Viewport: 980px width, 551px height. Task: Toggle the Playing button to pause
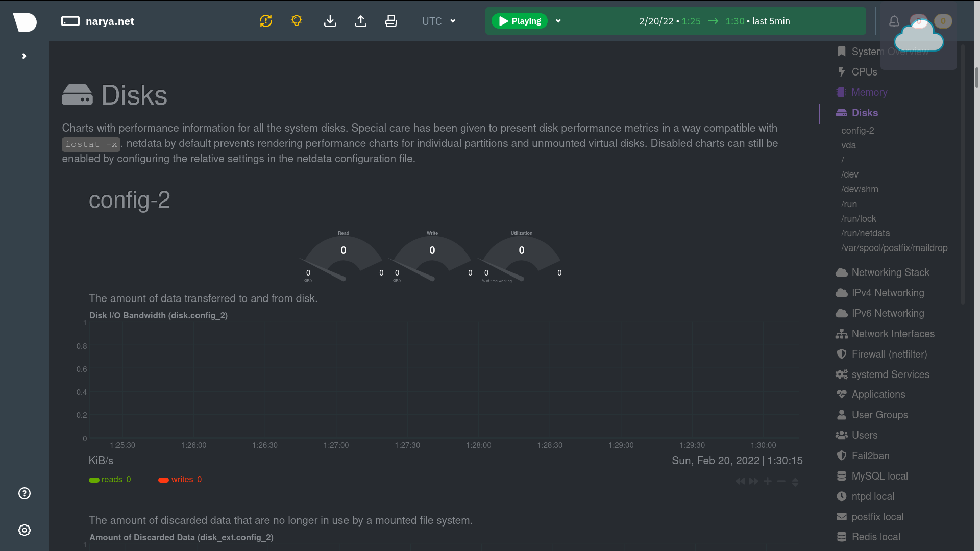pos(519,21)
